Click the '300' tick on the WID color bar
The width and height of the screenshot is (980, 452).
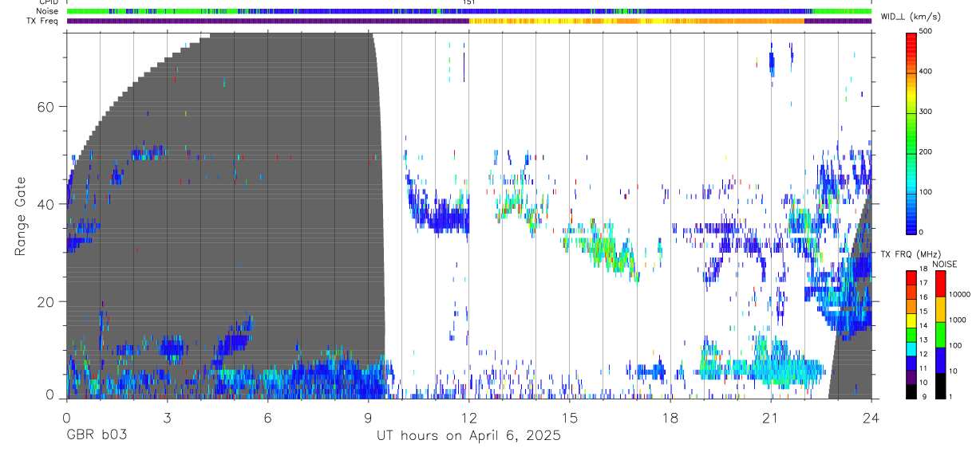(926, 112)
